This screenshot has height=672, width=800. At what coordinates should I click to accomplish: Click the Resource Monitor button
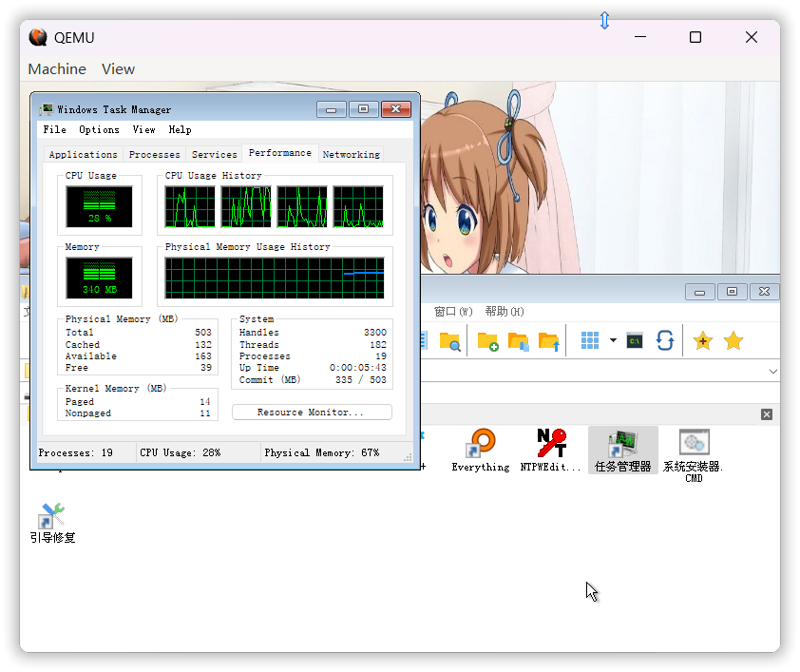(x=312, y=413)
